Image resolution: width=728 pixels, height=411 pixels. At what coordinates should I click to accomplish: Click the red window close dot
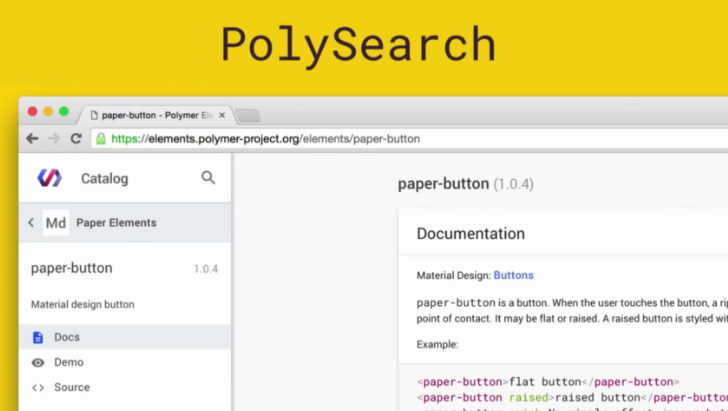coord(32,111)
